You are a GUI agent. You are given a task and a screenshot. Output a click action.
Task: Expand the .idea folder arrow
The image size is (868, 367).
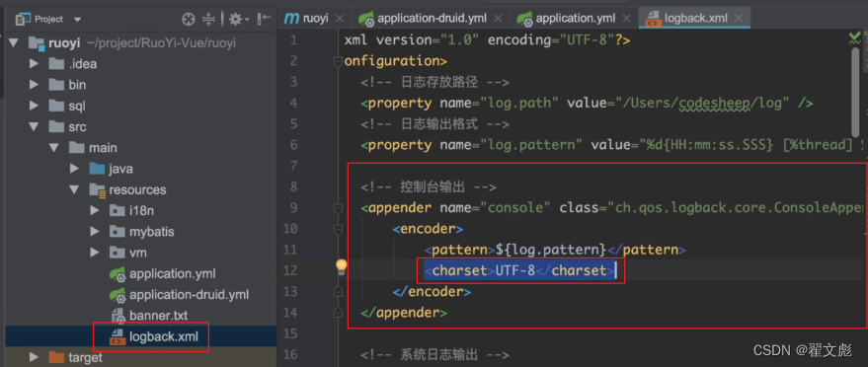click(x=34, y=63)
